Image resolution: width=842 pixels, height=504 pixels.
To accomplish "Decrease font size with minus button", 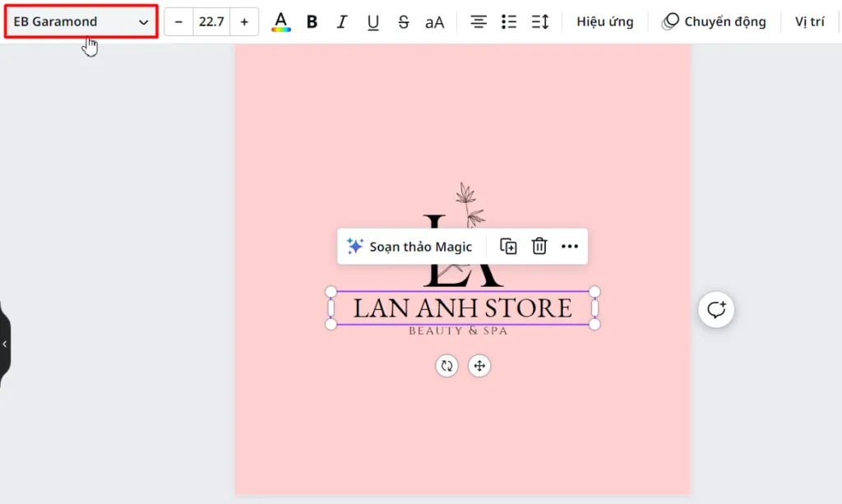I will click(x=178, y=21).
